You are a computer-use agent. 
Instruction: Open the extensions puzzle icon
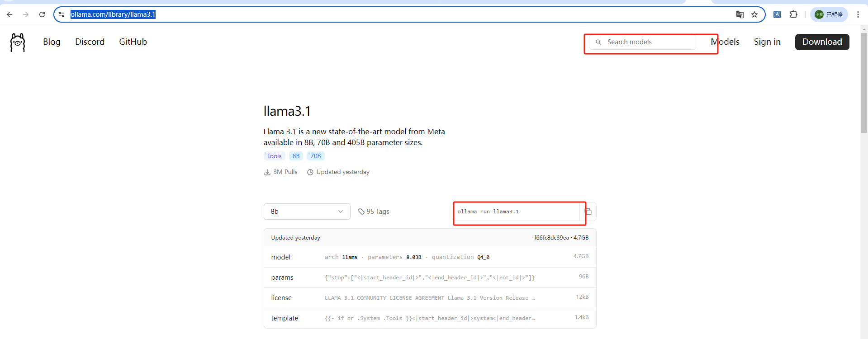[x=793, y=14]
